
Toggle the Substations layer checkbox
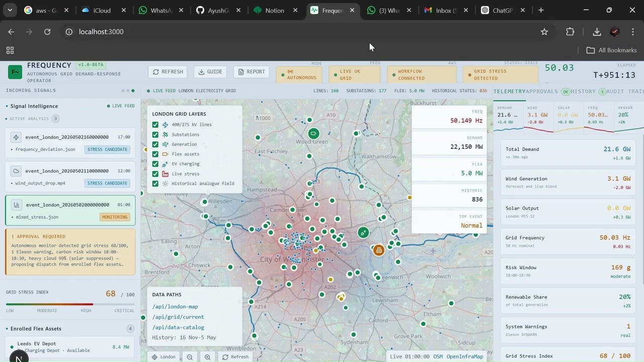coord(155,135)
